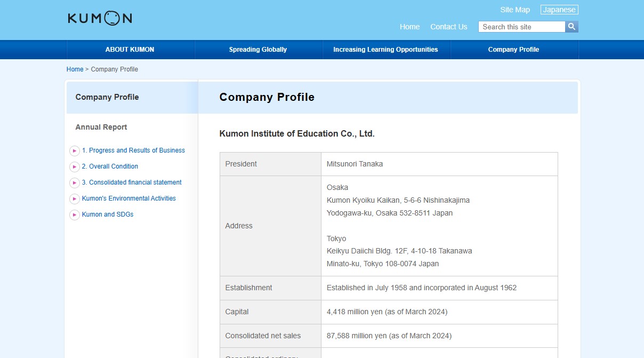Open the Site Map link
The width and height of the screenshot is (644, 358).
click(x=515, y=10)
